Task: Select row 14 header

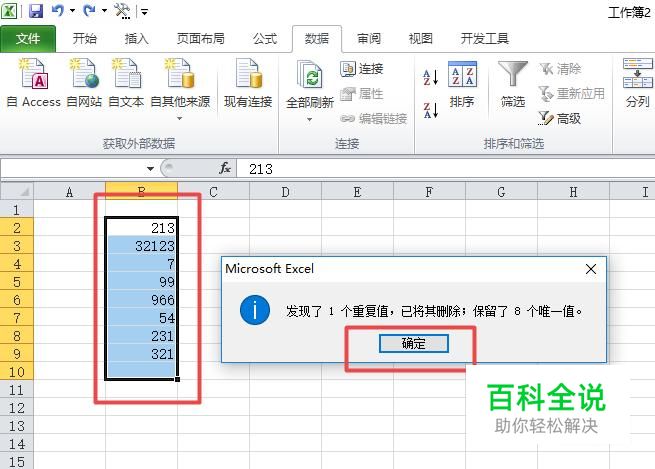Action: (17, 444)
